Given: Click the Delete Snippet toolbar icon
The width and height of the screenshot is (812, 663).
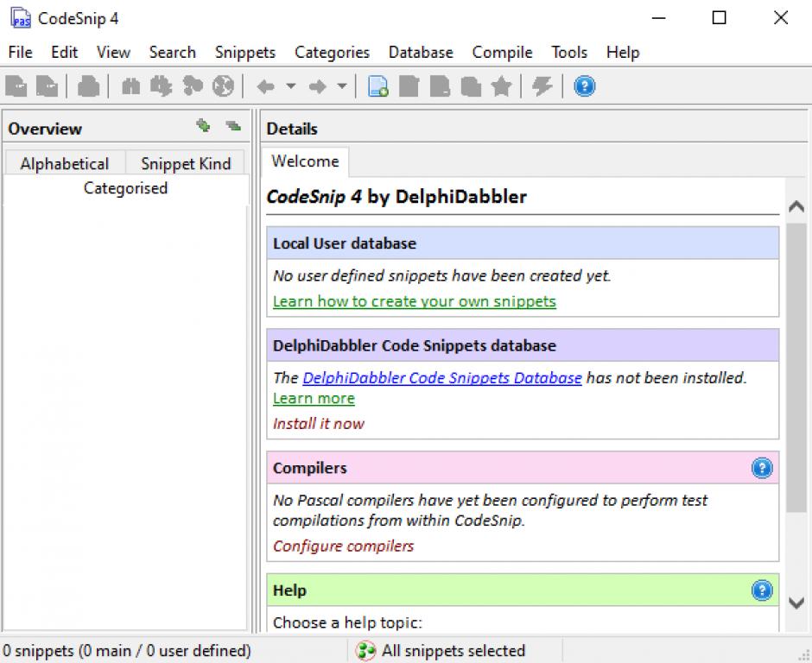Looking at the screenshot, I should (441, 86).
